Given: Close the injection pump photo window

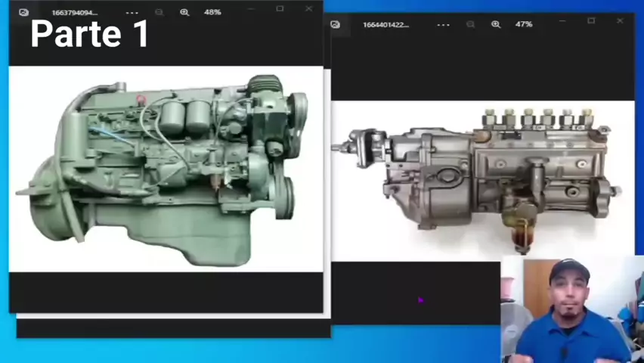Looking at the screenshot, I should point(620,20).
